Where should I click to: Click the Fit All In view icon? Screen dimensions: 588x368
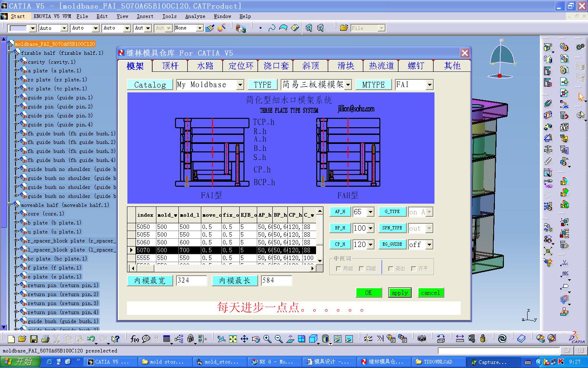click(233, 339)
